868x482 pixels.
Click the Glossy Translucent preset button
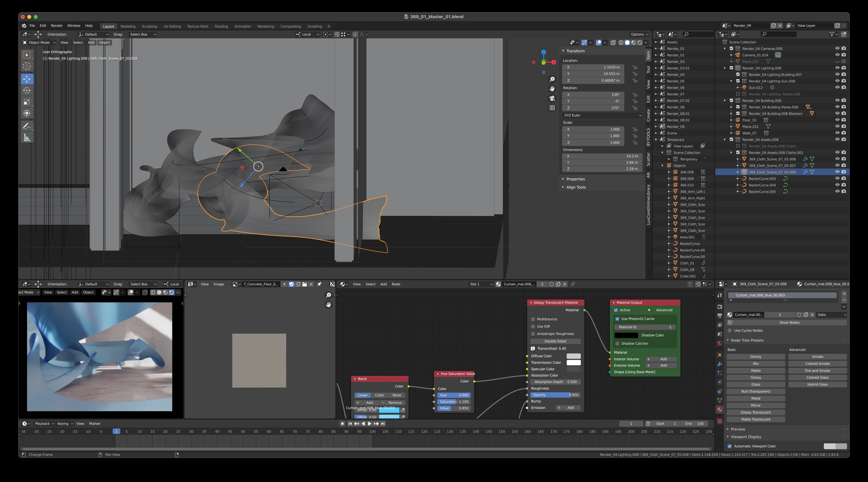755,412
